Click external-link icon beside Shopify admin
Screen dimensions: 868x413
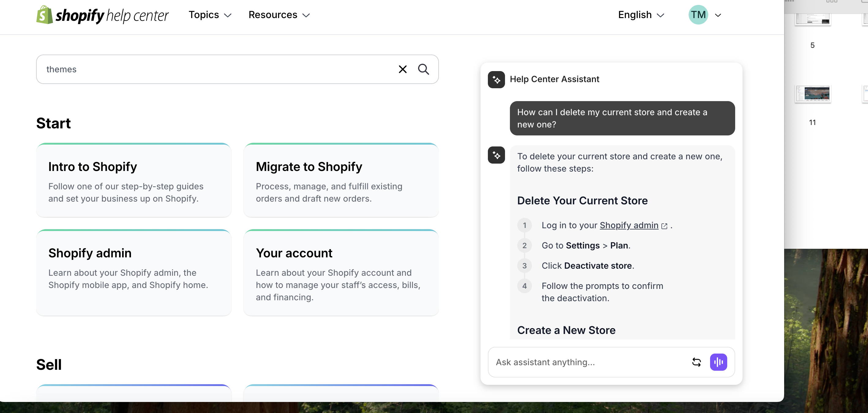tap(664, 226)
